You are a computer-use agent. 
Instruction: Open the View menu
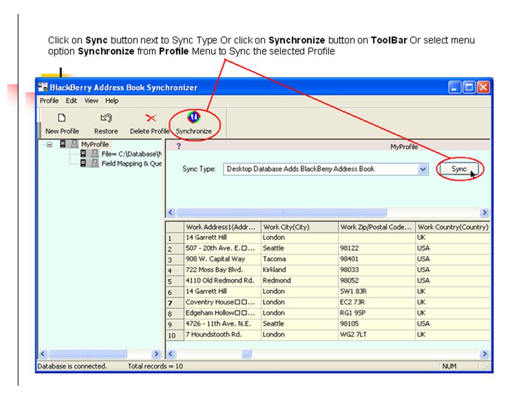point(91,101)
